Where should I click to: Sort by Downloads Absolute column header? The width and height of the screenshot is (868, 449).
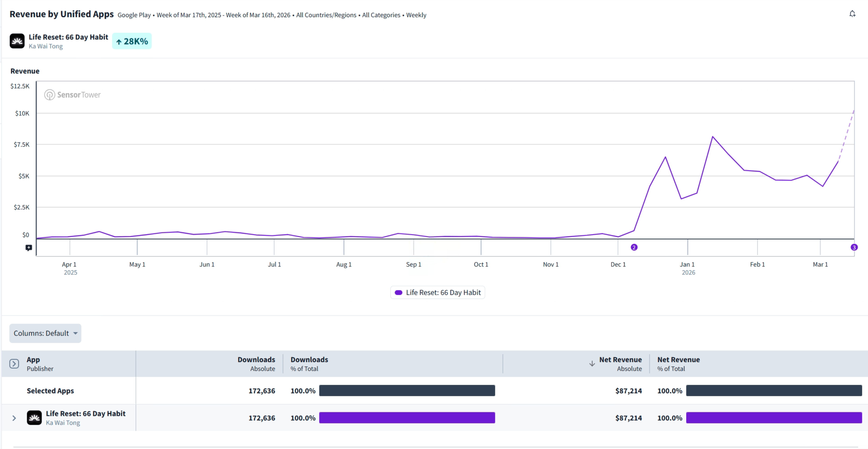(x=256, y=364)
